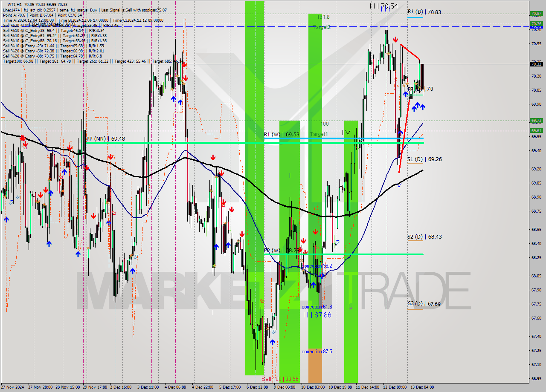
Task: Click the 'S3 (D) | 67.69' support label
Action: tap(424, 304)
